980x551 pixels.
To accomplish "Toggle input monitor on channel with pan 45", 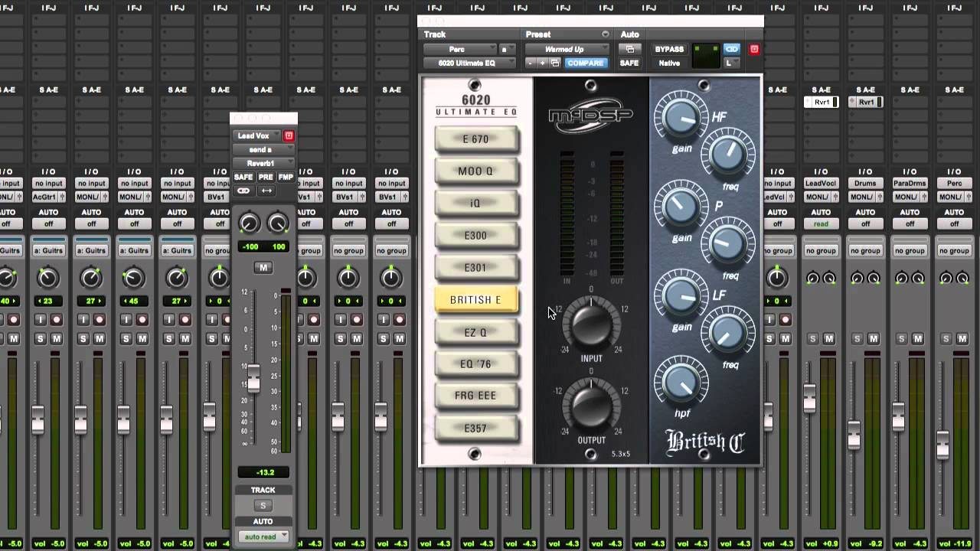I will coord(126,319).
